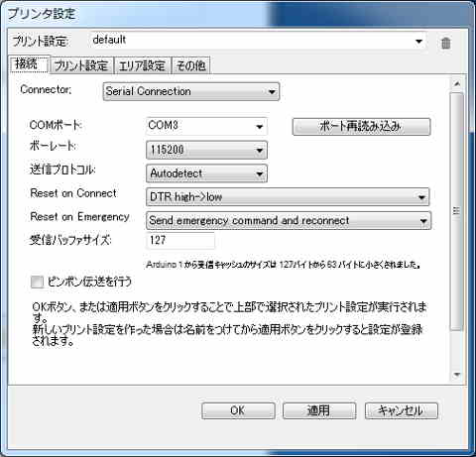476x457 pixels.
Task: Click the scrollbar down arrow
Action: pos(457,375)
